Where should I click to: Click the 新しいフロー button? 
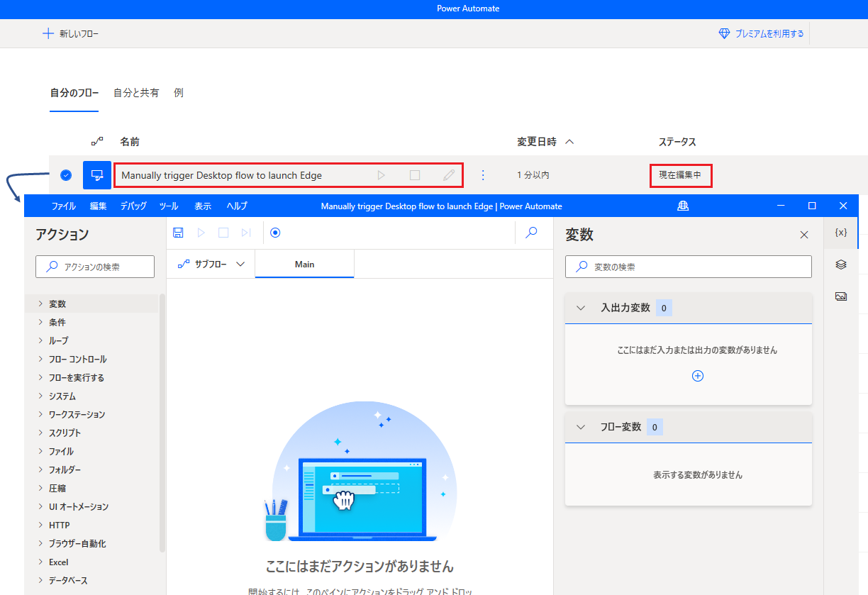click(71, 33)
